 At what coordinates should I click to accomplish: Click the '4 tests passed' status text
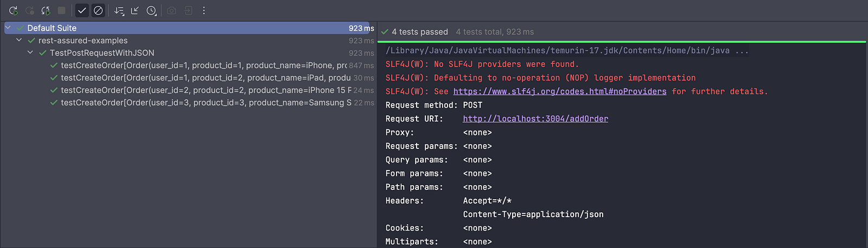420,32
